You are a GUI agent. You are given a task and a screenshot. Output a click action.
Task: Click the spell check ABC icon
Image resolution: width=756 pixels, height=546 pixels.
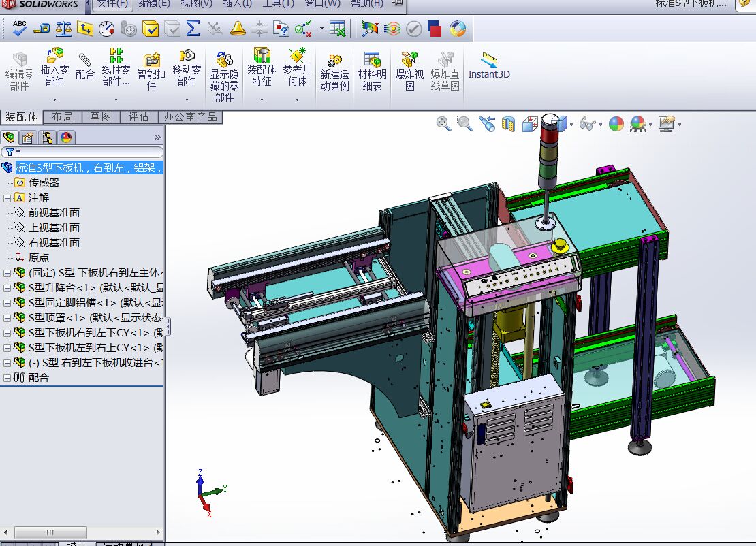pos(20,28)
